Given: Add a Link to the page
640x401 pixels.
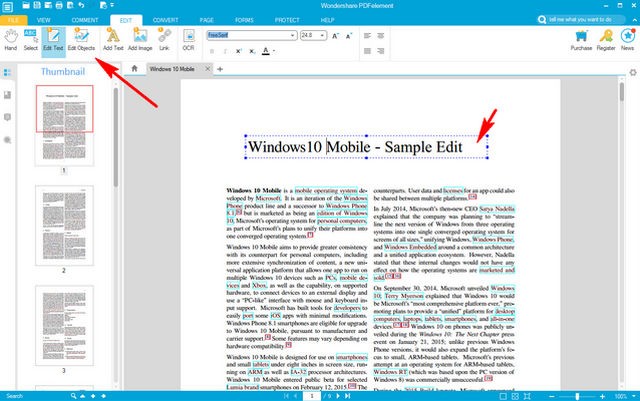Looking at the screenshot, I should point(164,40).
